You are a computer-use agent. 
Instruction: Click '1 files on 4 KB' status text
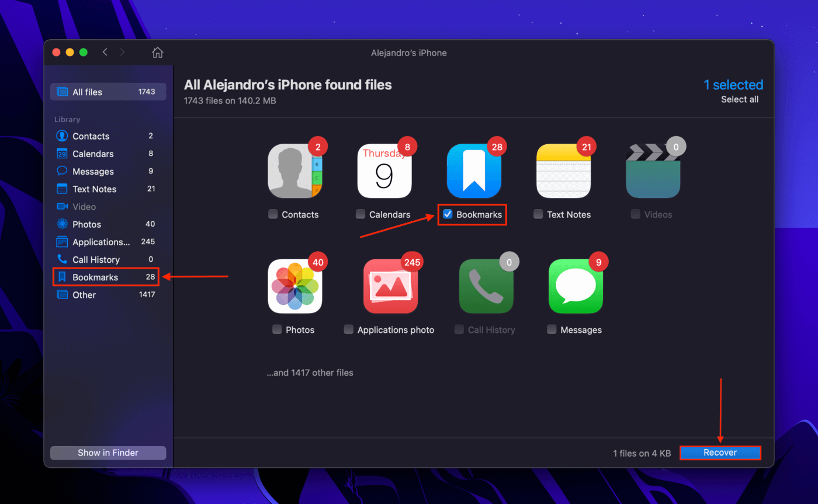tap(642, 453)
